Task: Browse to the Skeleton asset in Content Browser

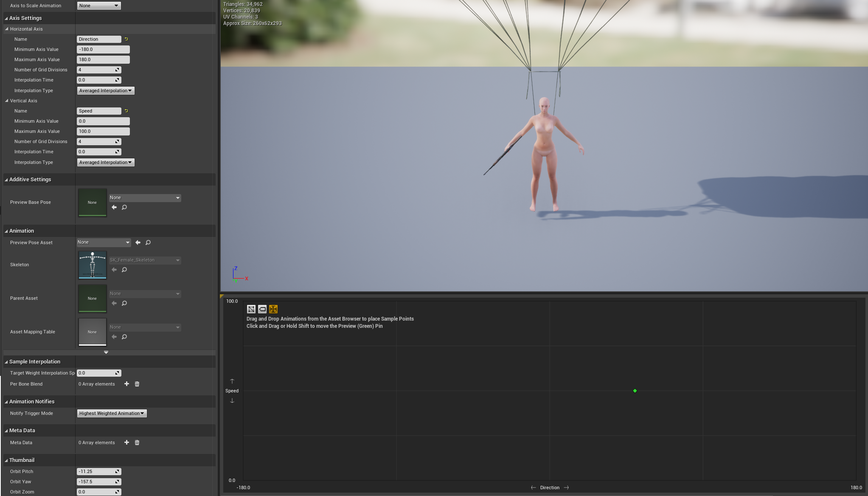Action: 124,270
